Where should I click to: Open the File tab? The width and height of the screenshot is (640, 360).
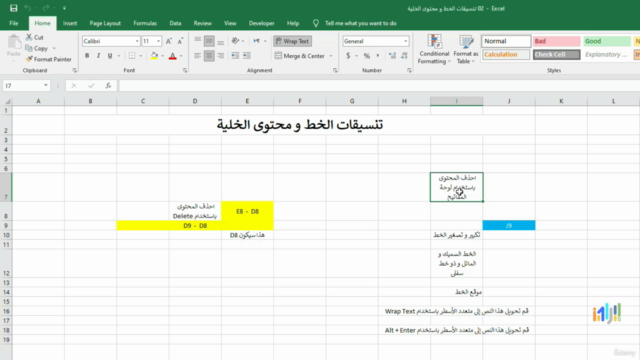tap(14, 23)
